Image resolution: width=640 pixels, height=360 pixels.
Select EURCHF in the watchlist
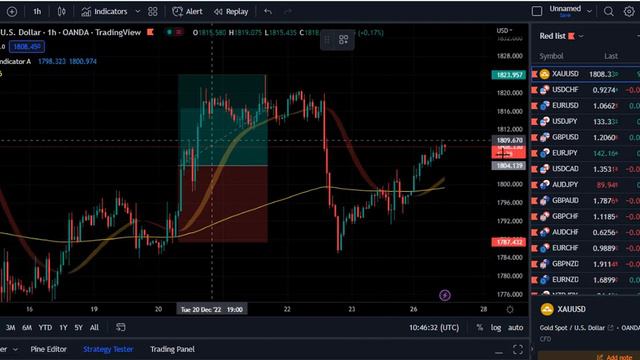coord(586,248)
